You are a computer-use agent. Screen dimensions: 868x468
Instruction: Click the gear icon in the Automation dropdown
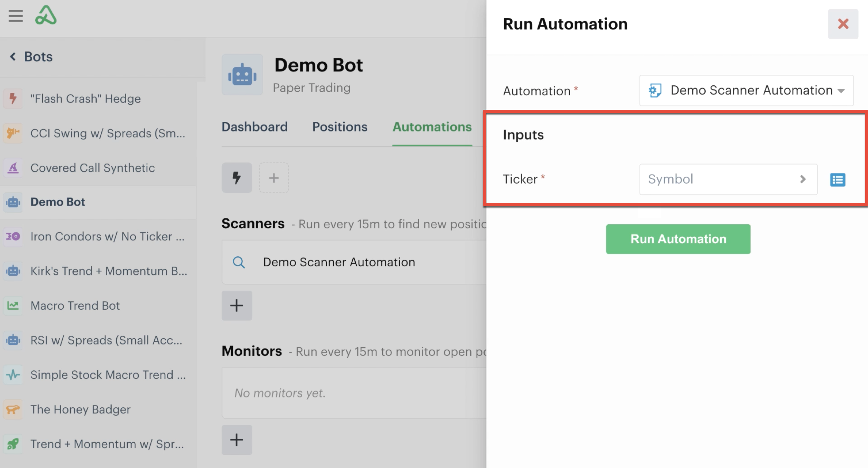tap(655, 90)
